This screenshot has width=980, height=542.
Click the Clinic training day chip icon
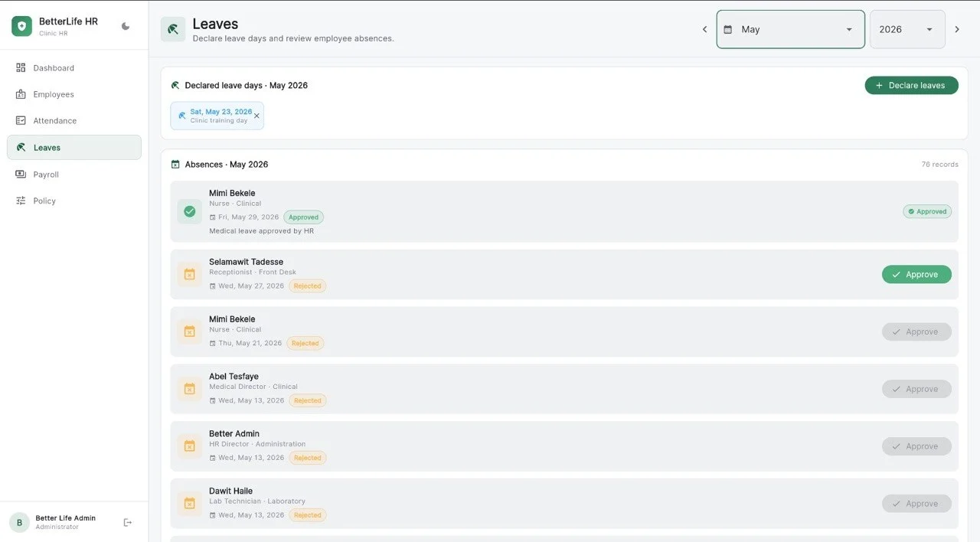(x=182, y=116)
